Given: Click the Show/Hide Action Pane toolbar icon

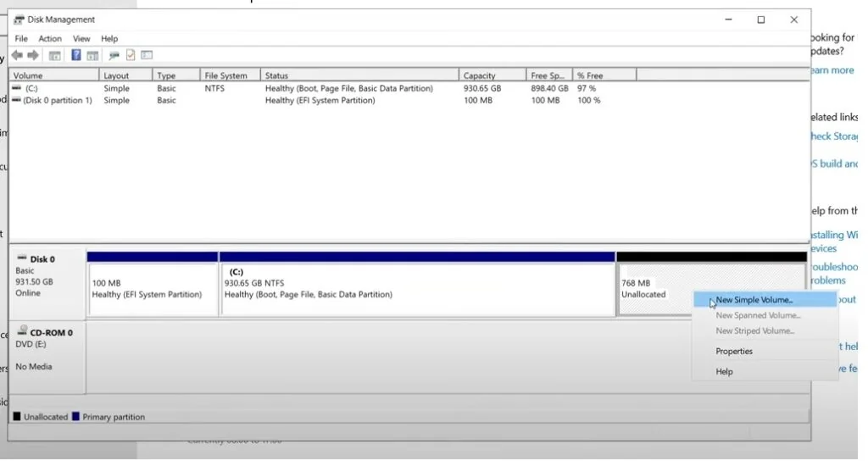Looking at the screenshot, I should coord(92,55).
